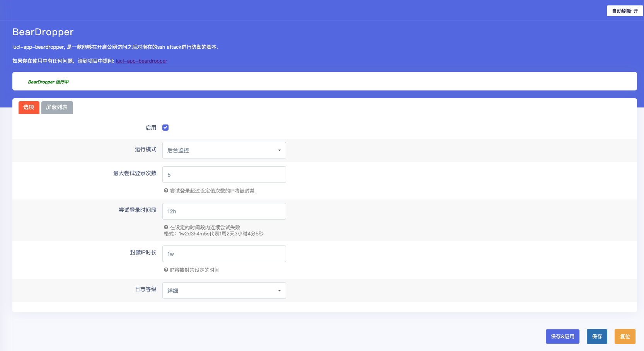This screenshot has height=351, width=644.
Task: Click help icon beside 在设定的时间段内连续尝试失败 hint
Action: (x=166, y=227)
